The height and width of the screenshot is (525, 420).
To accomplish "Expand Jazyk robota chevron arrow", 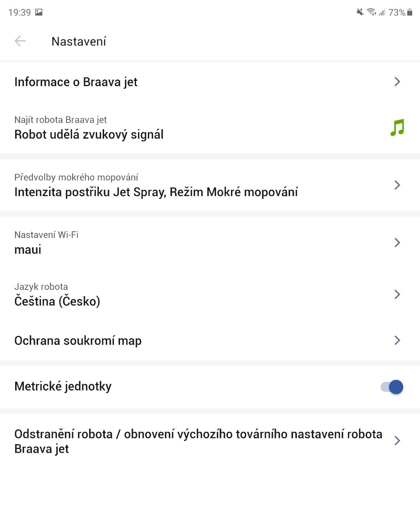I will tap(397, 294).
